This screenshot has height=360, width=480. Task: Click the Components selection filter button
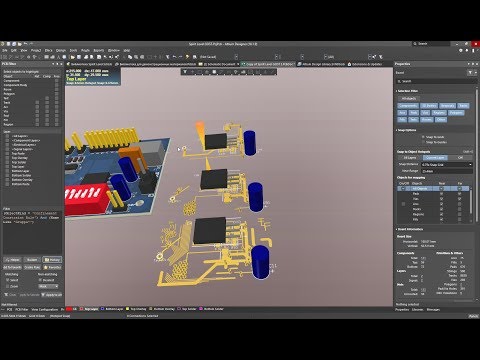tap(408, 106)
